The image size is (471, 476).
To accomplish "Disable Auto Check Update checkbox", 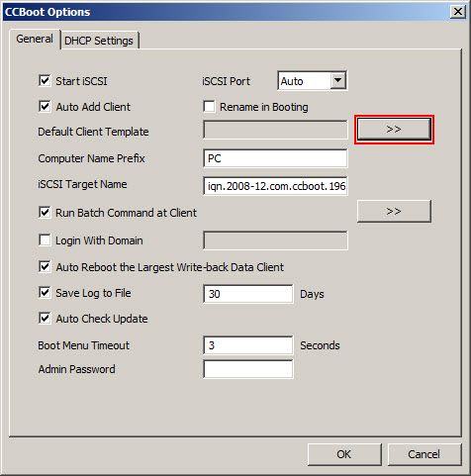I will (45, 319).
